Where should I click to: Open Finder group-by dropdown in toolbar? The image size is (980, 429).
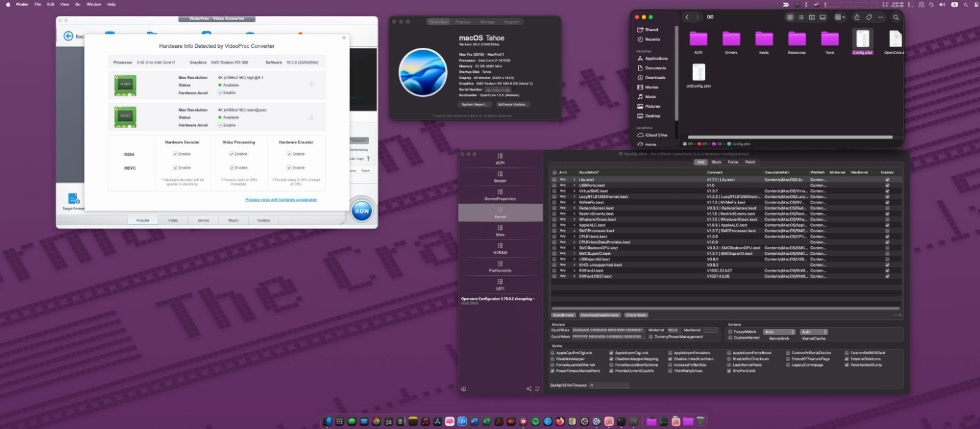840,17
